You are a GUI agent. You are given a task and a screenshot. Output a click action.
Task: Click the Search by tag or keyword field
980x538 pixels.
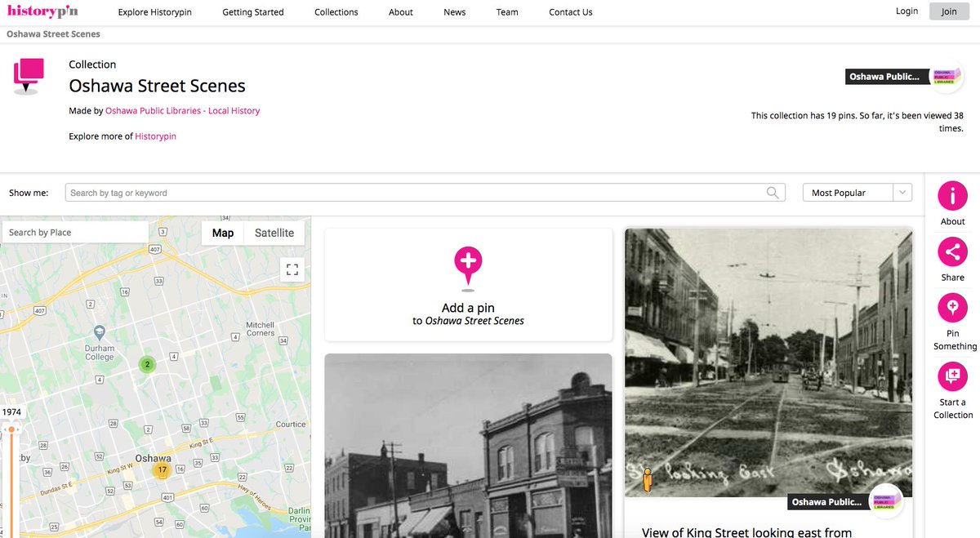tap(425, 193)
